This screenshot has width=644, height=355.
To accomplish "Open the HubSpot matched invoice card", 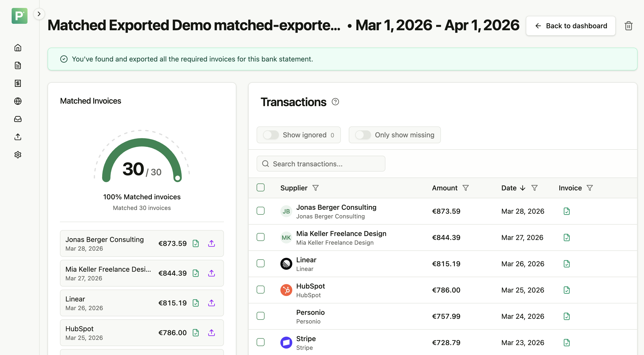I will click(x=142, y=333).
